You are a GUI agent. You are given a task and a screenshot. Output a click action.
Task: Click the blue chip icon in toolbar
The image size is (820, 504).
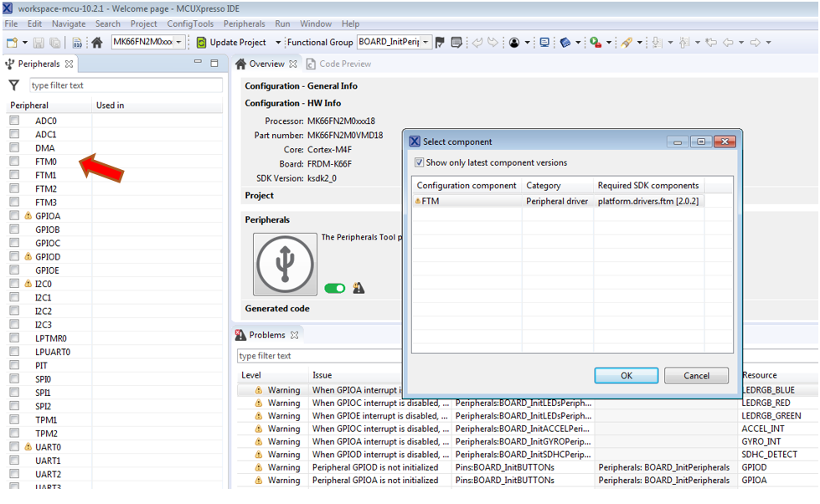coord(565,43)
